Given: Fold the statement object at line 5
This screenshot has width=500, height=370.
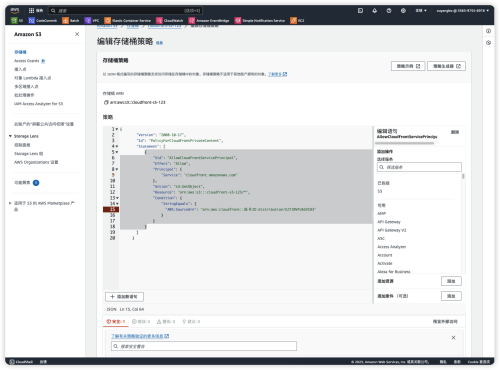Looking at the screenshot, I should 117,152.
